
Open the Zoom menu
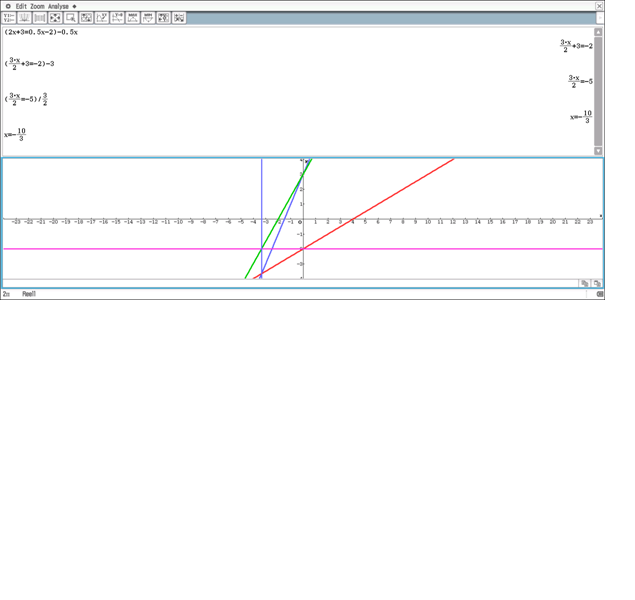37,6
